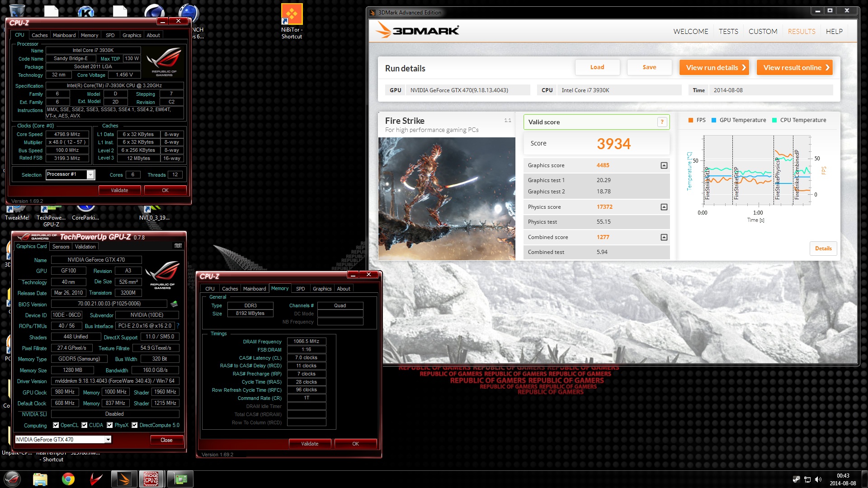Open the TweakMe! desktop shortcut
Screen dimensions: 868x488
tap(17, 213)
